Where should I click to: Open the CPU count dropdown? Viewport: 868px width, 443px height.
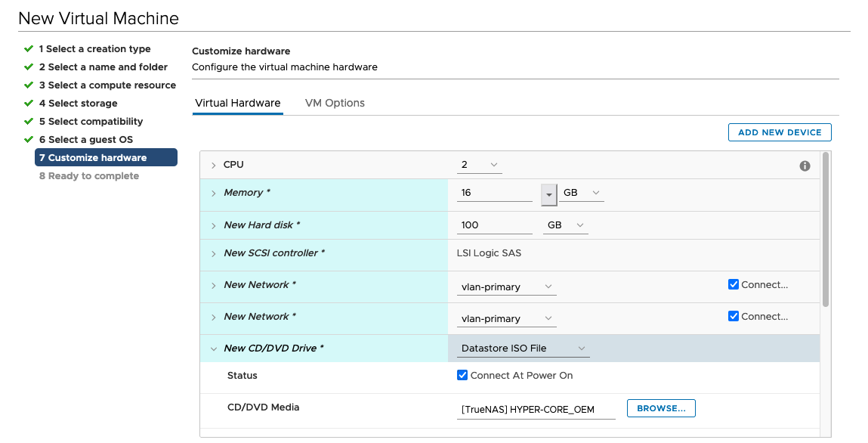(480, 165)
